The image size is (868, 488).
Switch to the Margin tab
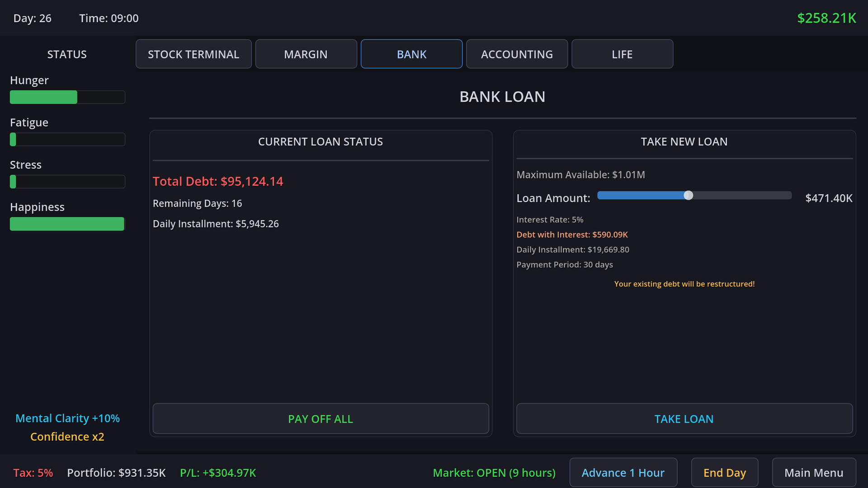[306, 54]
